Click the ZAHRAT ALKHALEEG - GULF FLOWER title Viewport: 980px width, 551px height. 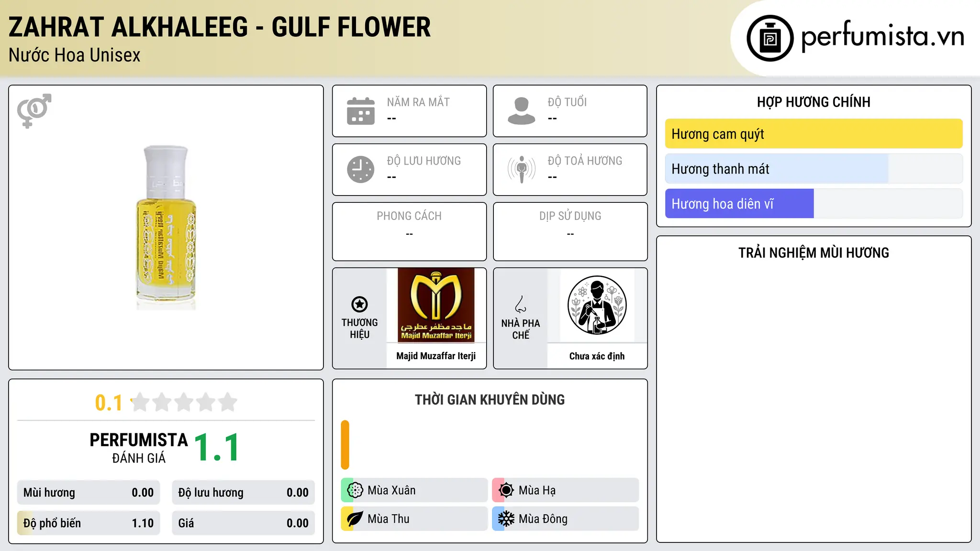[x=220, y=27]
